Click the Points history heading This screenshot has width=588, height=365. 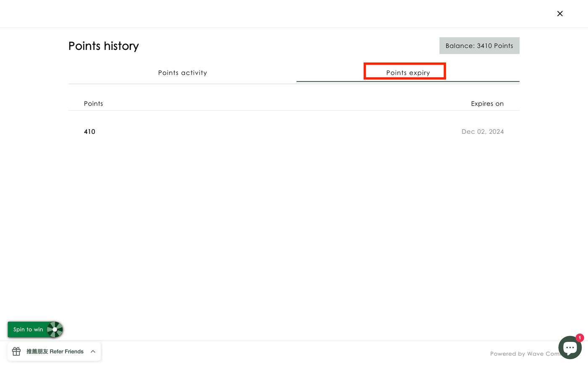(x=103, y=46)
